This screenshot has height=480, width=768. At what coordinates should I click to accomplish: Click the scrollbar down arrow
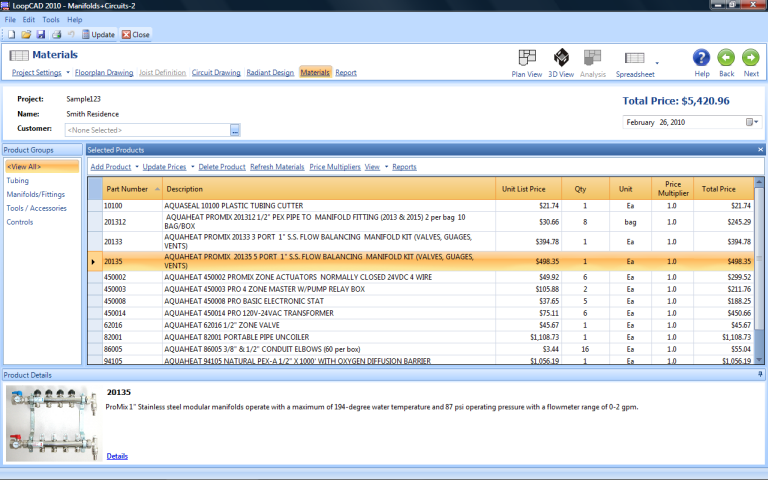pos(759,360)
